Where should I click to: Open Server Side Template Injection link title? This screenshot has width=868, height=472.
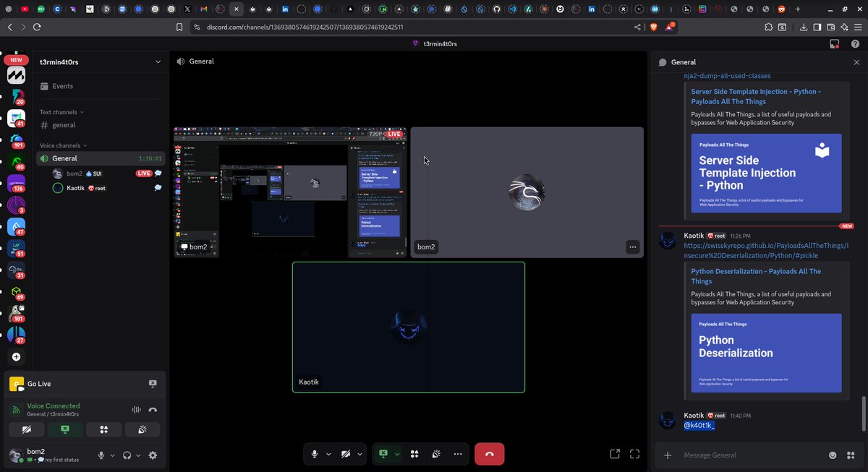tap(756, 96)
